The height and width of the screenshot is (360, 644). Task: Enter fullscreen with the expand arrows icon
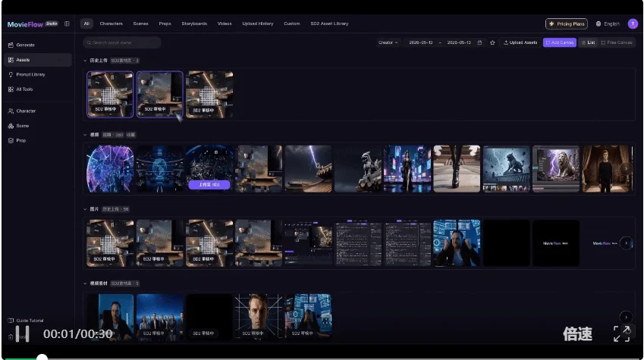pos(621,333)
